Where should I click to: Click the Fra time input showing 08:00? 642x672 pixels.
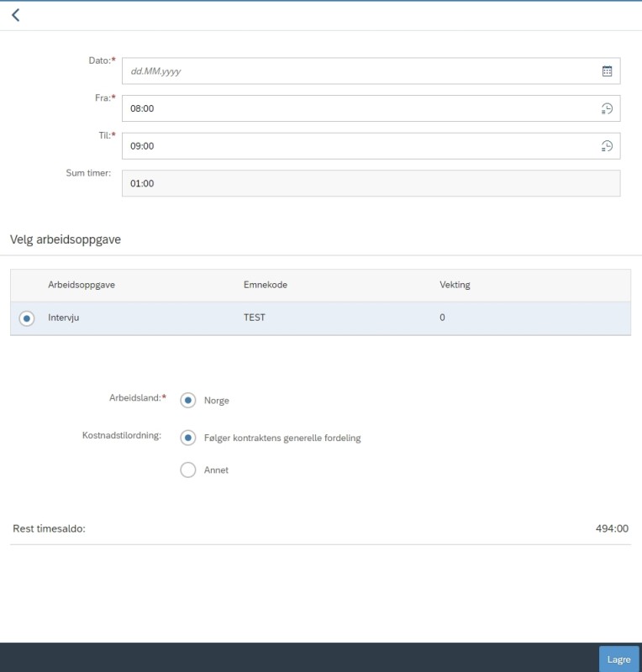coord(371,108)
